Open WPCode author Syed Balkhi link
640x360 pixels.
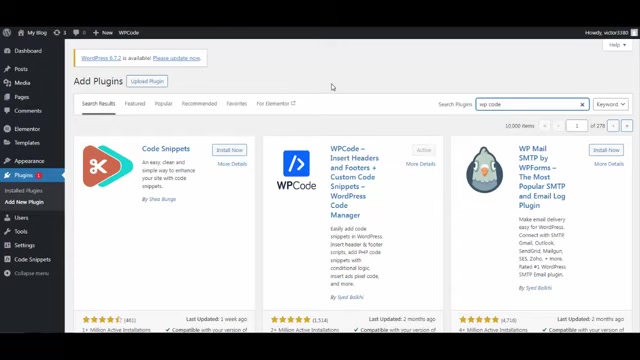[350, 297]
